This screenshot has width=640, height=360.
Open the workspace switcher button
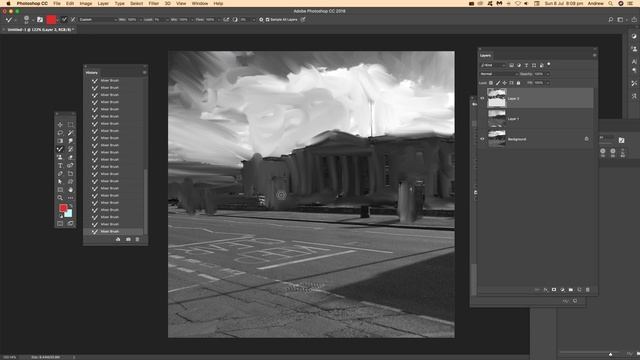coord(621,20)
